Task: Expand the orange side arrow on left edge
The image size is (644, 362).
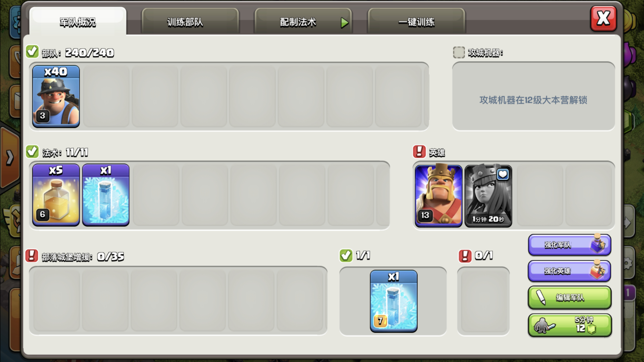Action: pos(10,158)
